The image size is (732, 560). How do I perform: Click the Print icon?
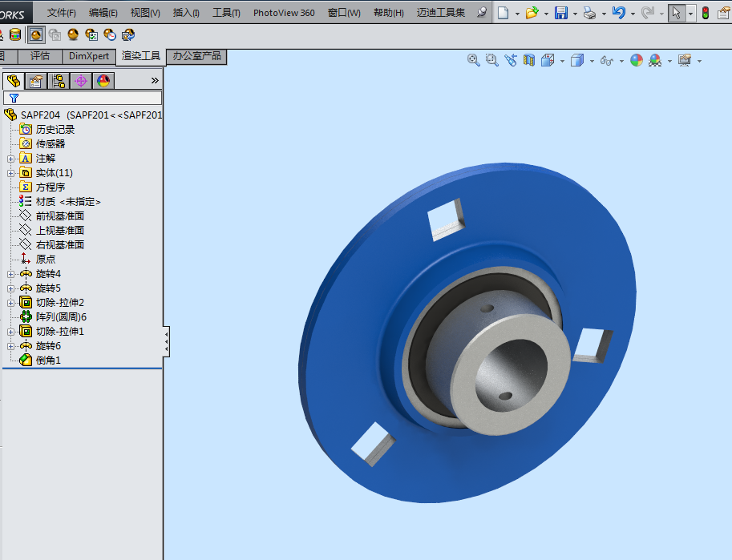[x=589, y=13]
